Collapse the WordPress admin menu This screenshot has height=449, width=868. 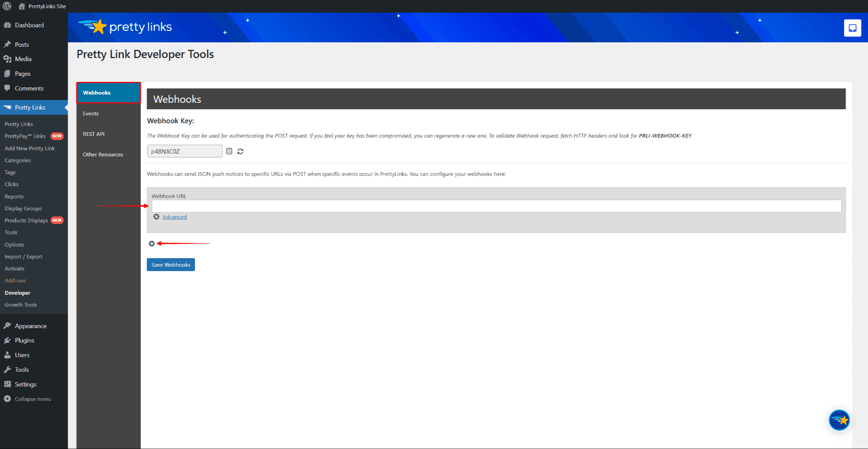pyautogui.click(x=32, y=399)
